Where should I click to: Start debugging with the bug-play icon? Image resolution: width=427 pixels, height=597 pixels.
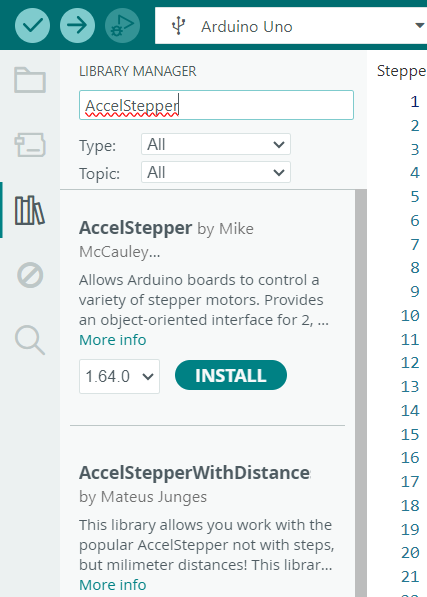122,26
